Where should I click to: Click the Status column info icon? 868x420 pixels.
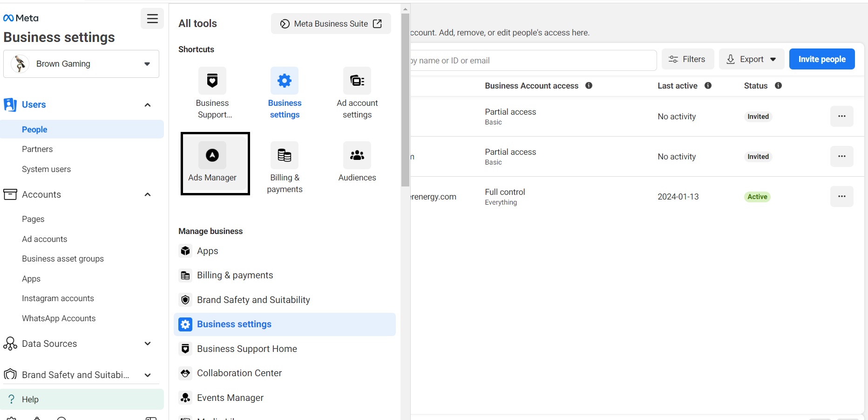[x=778, y=86]
